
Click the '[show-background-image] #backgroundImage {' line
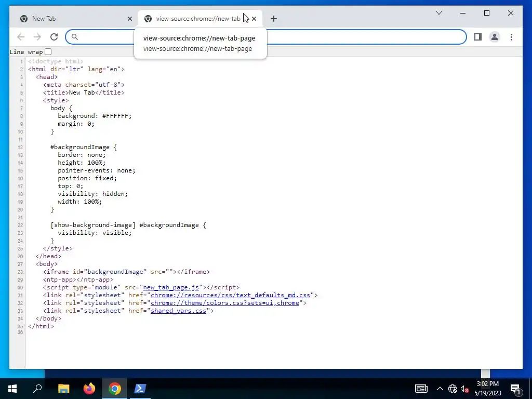[128, 225]
